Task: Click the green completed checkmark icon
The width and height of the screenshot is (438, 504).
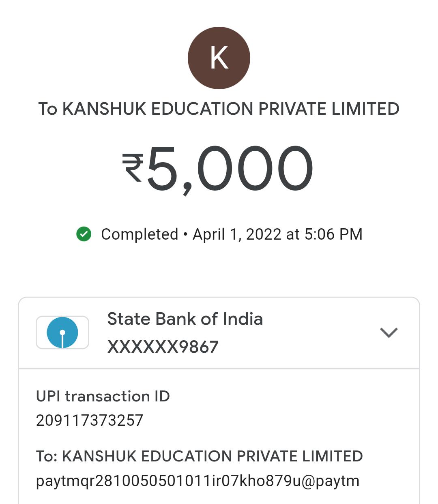Action: (84, 234)
